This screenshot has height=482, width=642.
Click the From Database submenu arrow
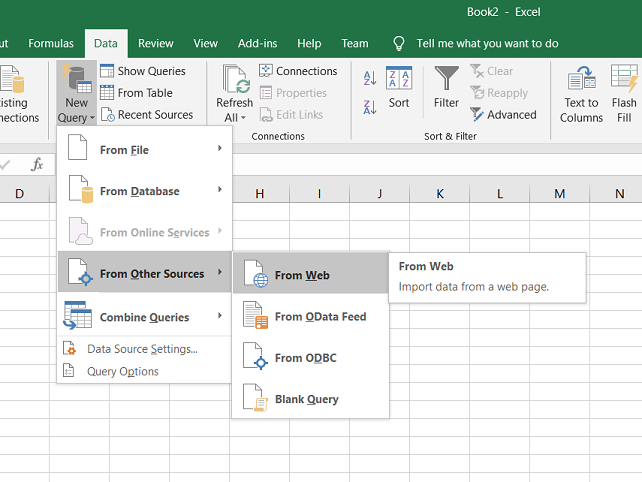(x=220, y=189)
